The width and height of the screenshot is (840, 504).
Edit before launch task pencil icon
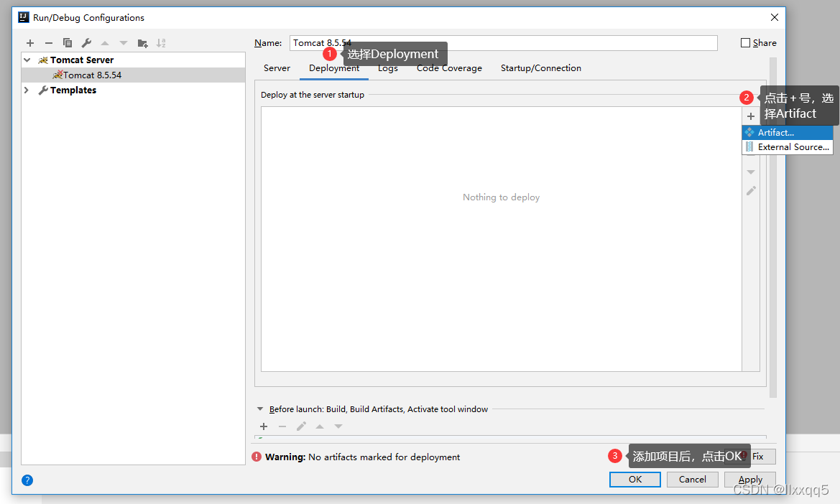click(x=301, y=426)
